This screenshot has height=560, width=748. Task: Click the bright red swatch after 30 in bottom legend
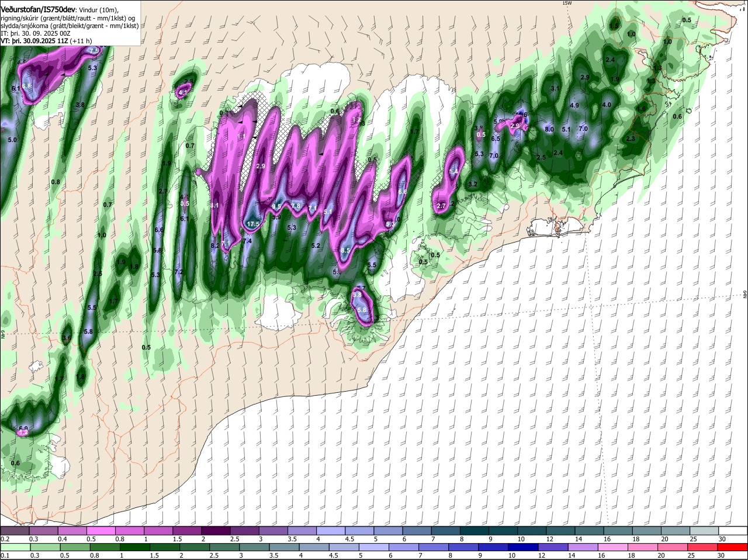733,547
